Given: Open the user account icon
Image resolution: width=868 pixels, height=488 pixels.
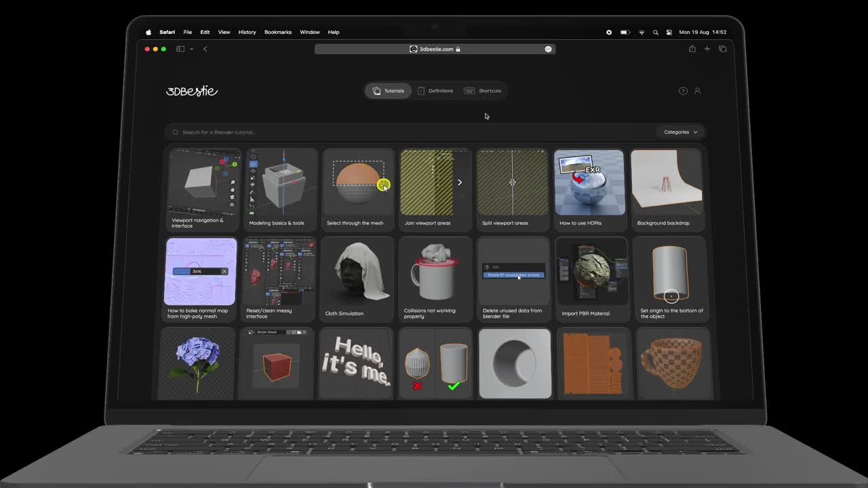Looking at the screenshot, I should click(x=697, y=91).
